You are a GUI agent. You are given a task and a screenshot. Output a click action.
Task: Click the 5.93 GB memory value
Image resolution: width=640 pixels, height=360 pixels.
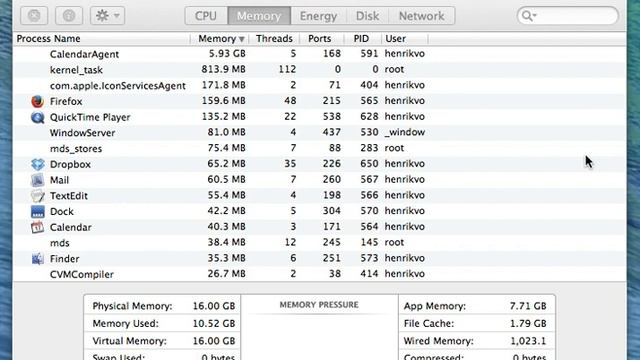(227, 54)
